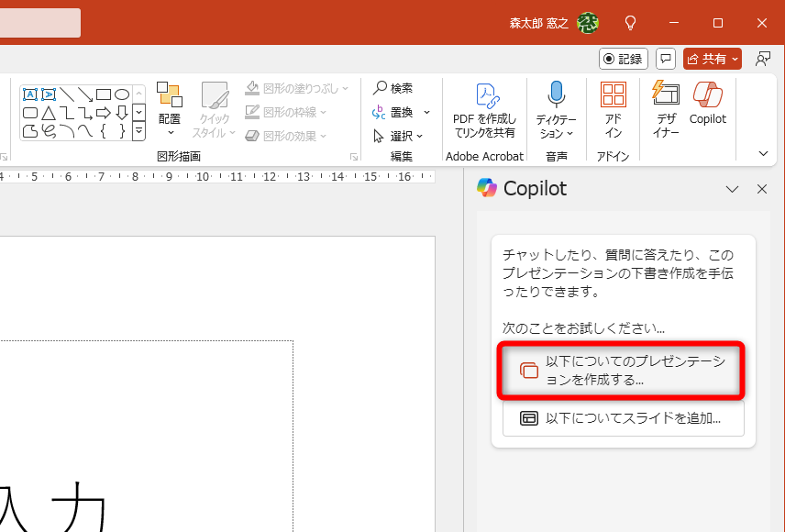The width and height of the screenshot is (785, 532).
Task: Toggle recording with the 記録 button
Action: click(623, 58)
